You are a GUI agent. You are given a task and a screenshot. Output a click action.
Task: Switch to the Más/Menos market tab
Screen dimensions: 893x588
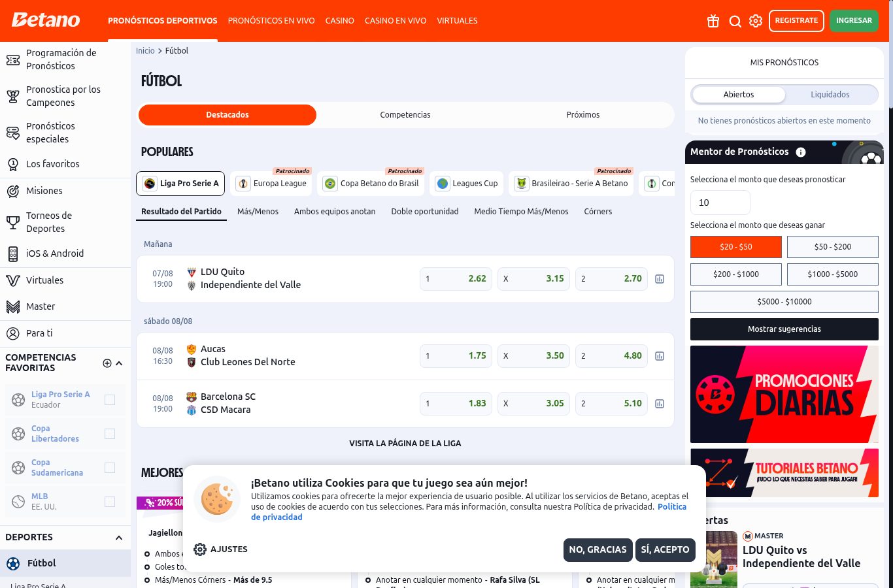[258, 212]
